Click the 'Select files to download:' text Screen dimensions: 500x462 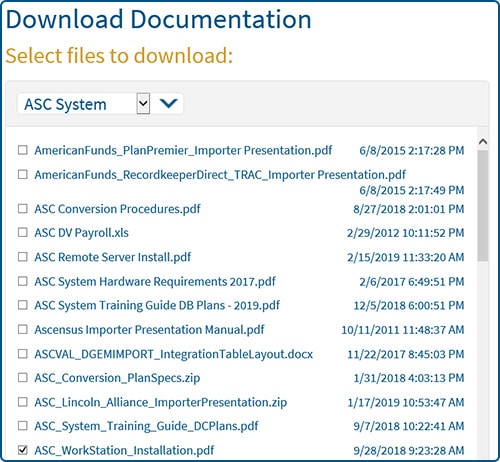click(x=119, y=55)
